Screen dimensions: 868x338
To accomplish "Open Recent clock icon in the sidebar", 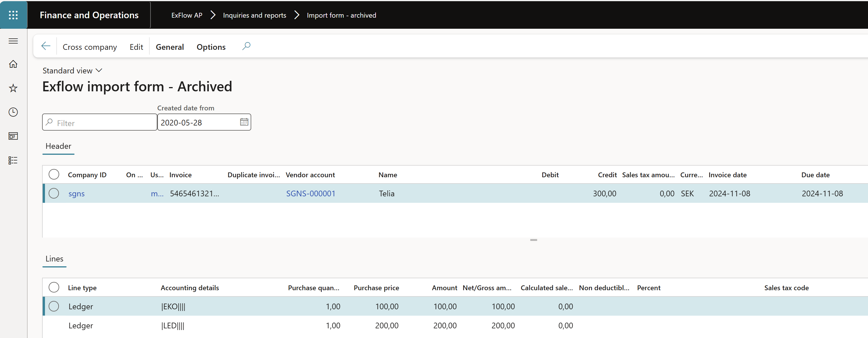I will pos(13,112).
